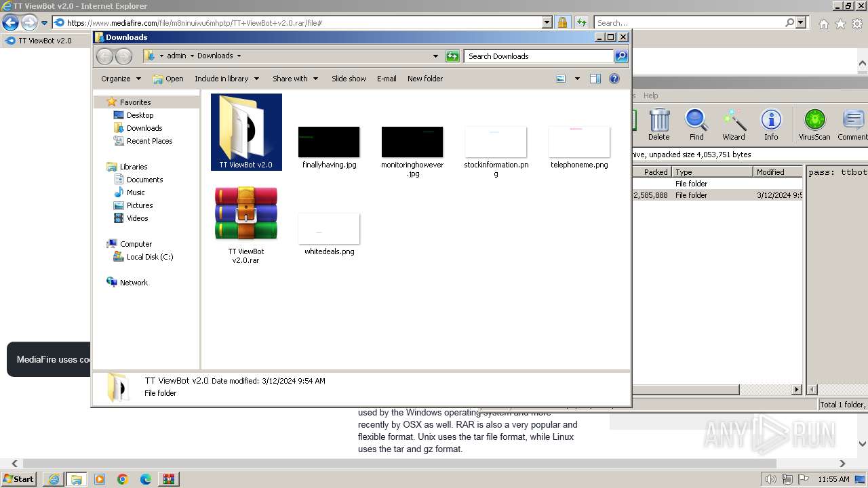The image size is (868, 488).
Task: Select Computer in the navigation pane
Action: click(136, 244)
